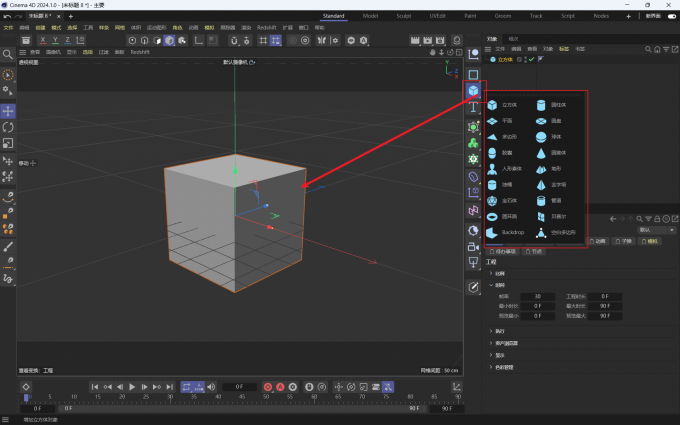Screen dimensions: 680x425
Task: Add a Torus (圆环面) primitive
Action: (x=502, y=216)
